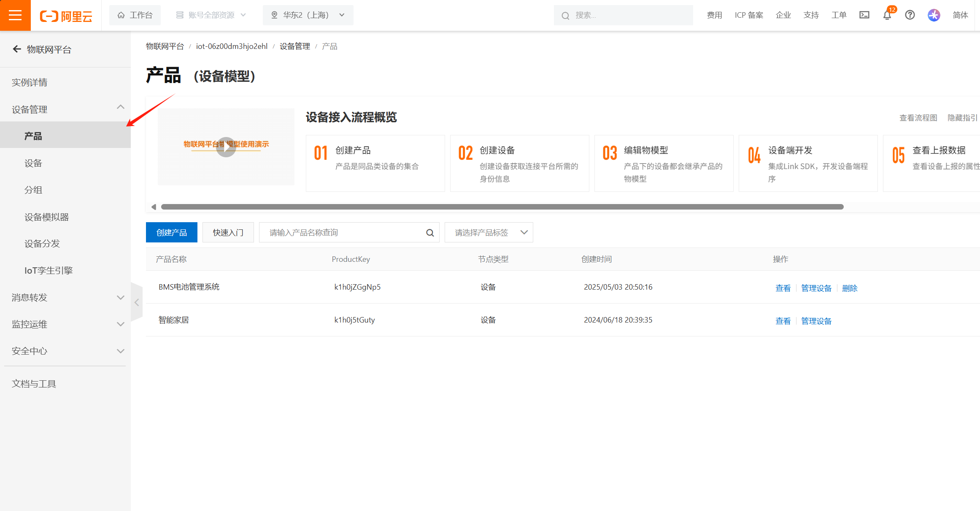Open the hamburger main menu
Image resolution: width=980 pixels, height=511 pixels.
(15, 15)
